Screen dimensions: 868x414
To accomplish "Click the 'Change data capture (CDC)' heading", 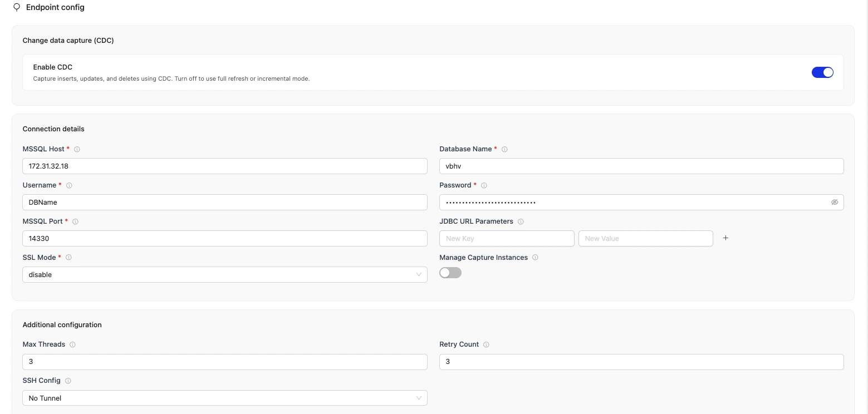I will [x=68, y=40].
